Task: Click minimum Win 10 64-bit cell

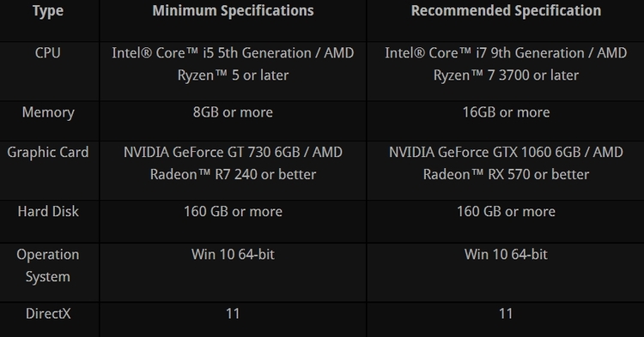Action: pyautogui.click(x=233, y=254)
